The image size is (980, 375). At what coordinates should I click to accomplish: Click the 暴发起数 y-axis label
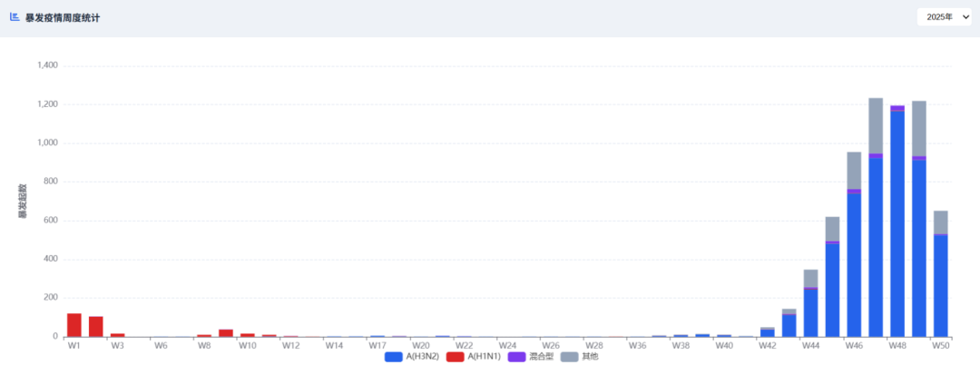click(x=22, y=202)
